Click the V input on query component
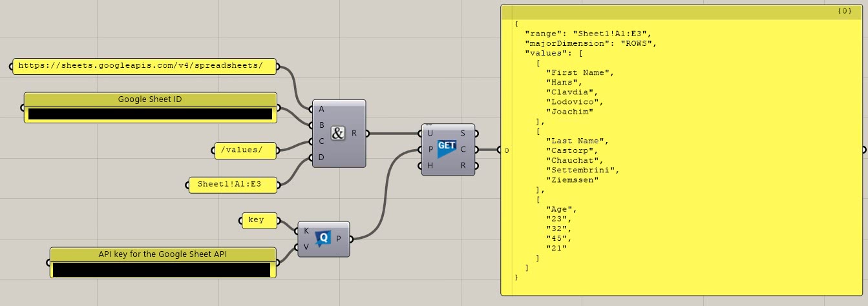 coord(306,247)
